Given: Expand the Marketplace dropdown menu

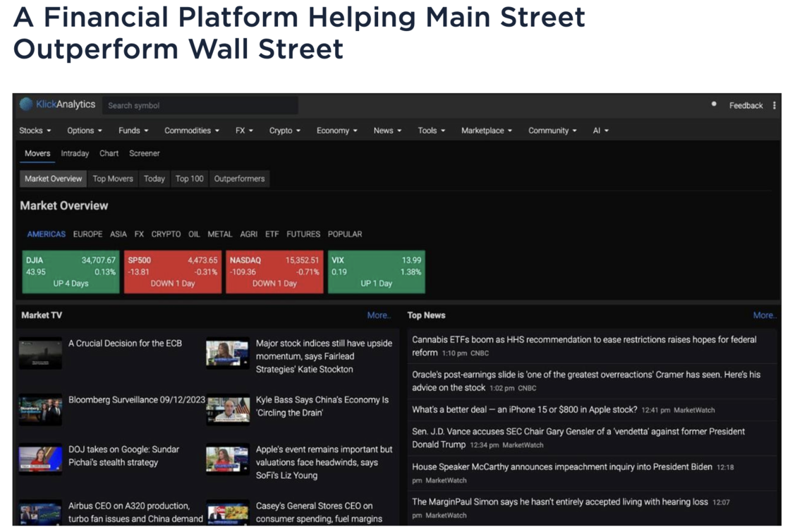Looking at the screenshot, I should (x=487, y=131).
